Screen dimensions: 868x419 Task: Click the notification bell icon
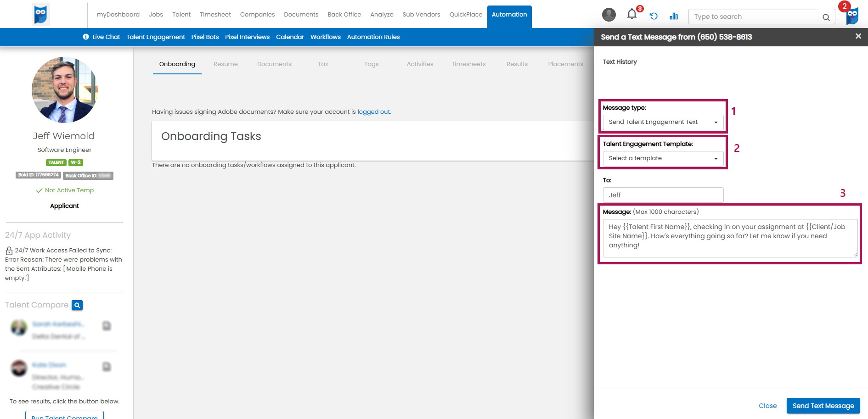coord(632,15)
